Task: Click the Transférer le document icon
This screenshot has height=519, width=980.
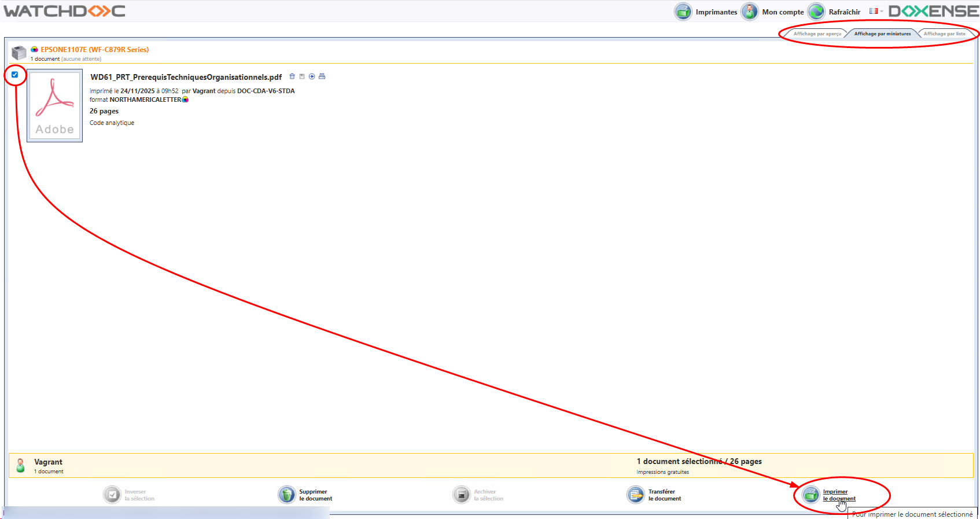Action: [635, 495]
